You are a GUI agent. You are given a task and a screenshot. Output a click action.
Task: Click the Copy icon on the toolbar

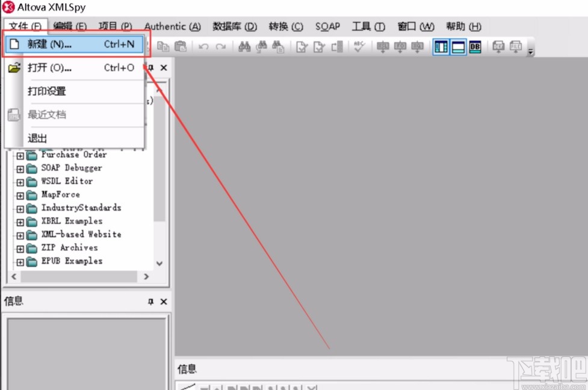[x=162, y=46]
